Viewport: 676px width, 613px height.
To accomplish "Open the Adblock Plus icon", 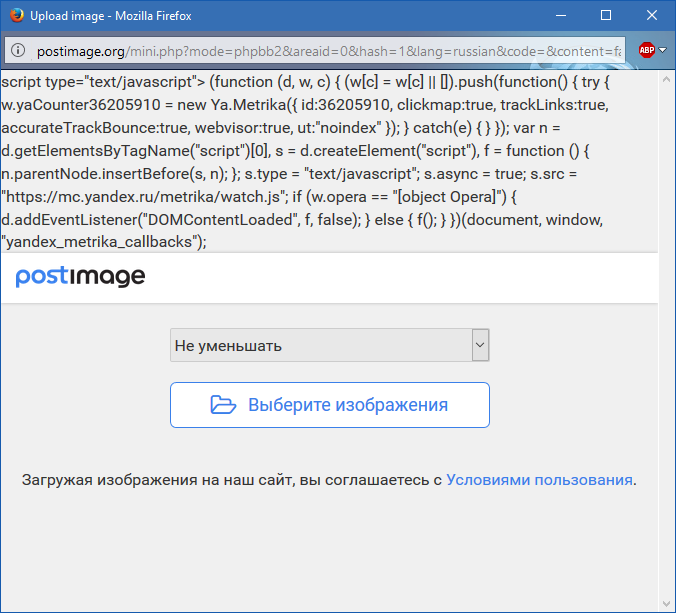I will click(x=647, y=50).
